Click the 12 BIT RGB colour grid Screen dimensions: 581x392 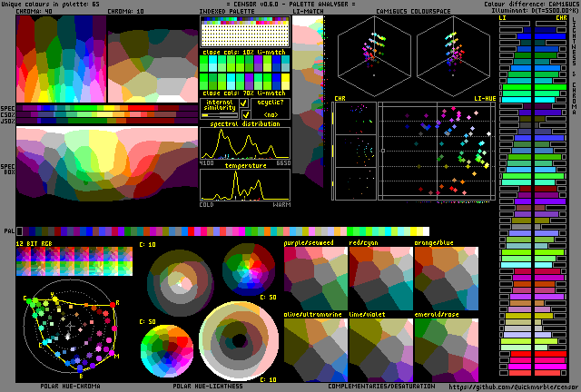pyautogui.click(x=74, y=263)
